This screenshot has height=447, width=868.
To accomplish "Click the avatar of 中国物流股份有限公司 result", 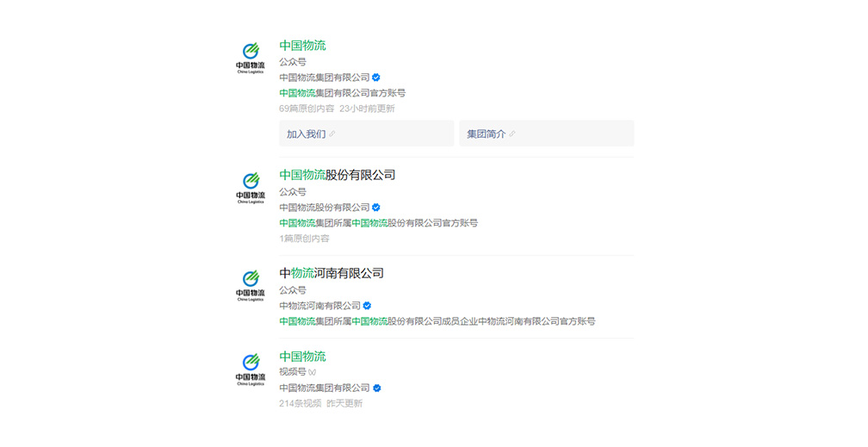I will pyautogui.click(x=251, y=188).
